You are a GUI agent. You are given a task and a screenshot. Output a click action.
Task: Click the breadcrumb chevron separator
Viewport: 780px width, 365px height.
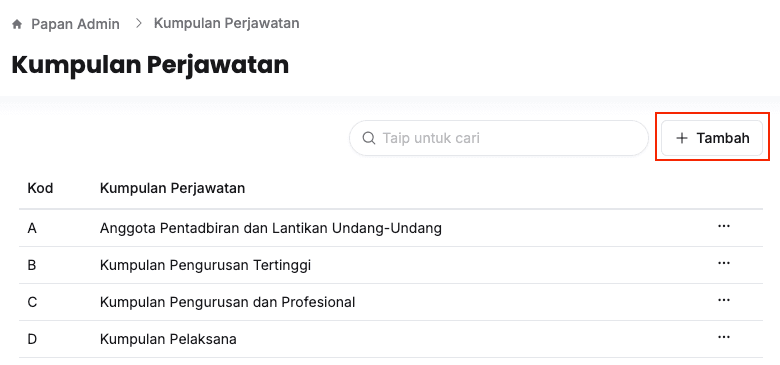139,23
